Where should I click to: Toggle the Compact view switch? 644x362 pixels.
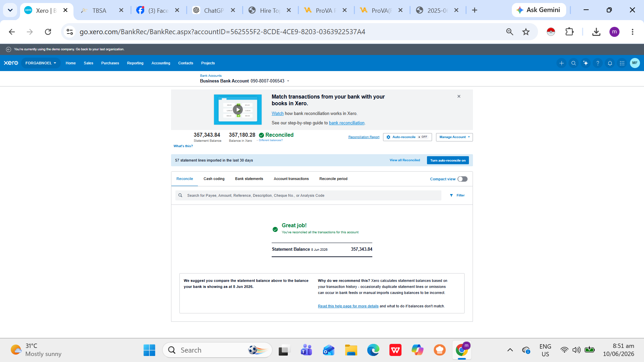(463, 179)
